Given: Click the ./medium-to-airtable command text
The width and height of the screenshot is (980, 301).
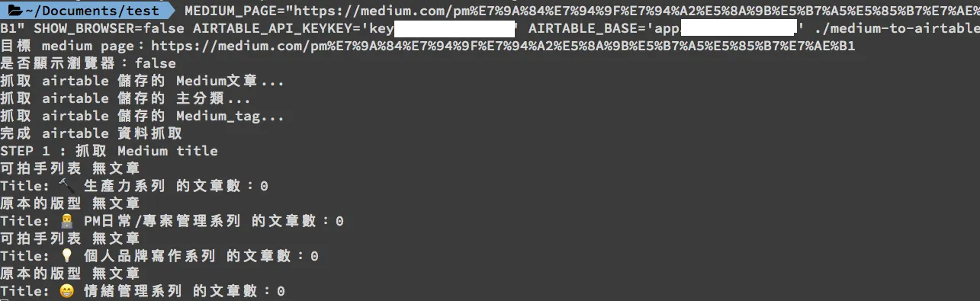Looking at the screenshot, I should [896, 28].
